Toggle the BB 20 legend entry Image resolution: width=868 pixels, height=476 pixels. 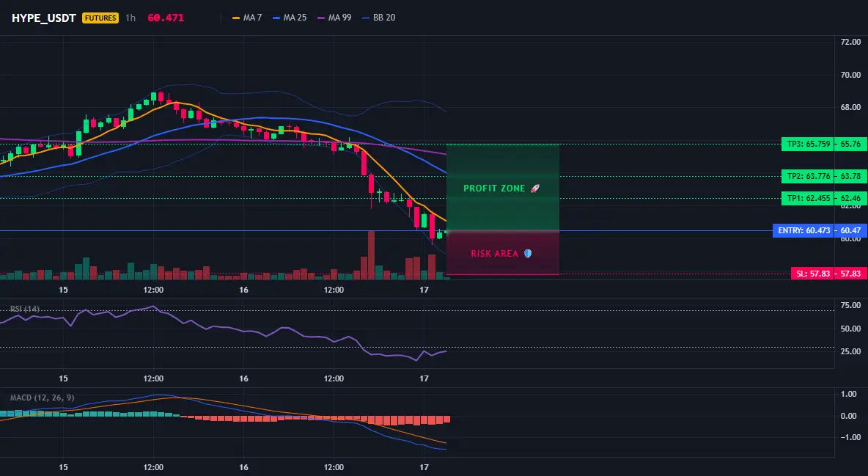point(378,18)
